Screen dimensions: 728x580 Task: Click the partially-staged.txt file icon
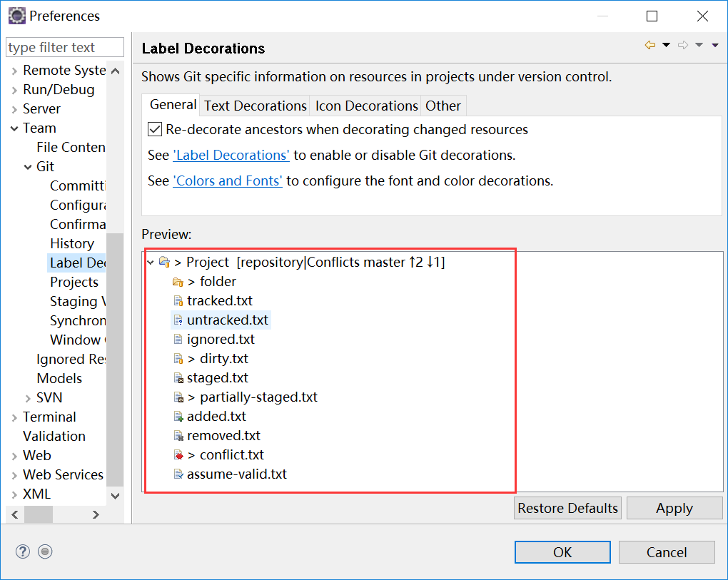[178, 397]
